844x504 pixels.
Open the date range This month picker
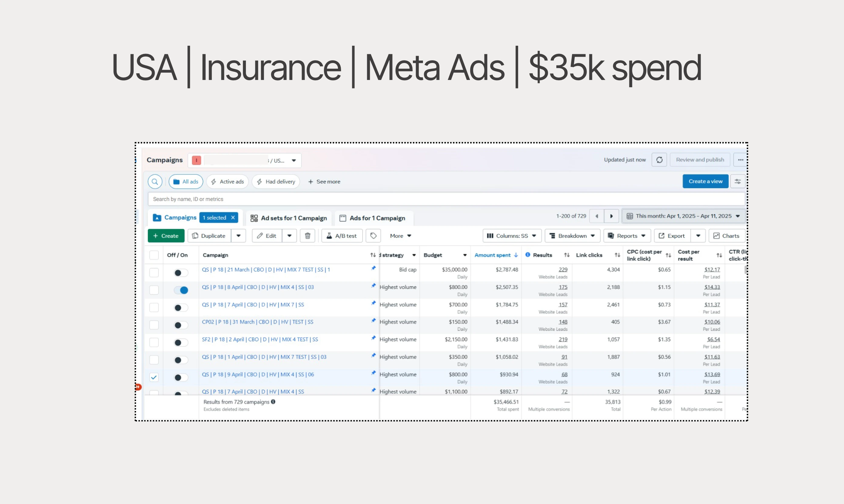[x=683, y=216]
